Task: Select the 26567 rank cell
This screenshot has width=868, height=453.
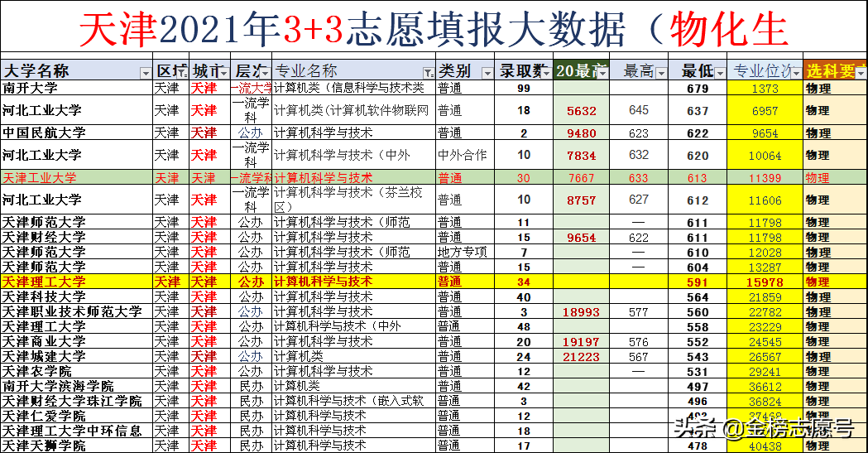Action: click(765, 357)
